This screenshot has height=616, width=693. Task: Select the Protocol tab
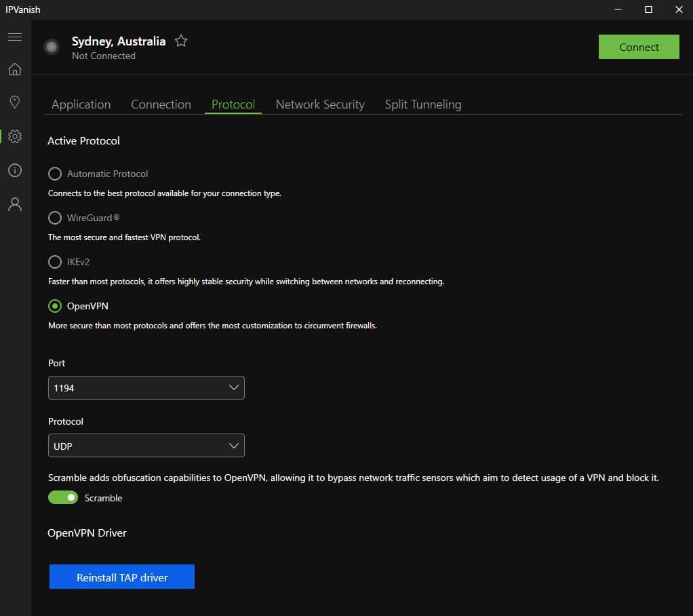(x=233, y=104)
